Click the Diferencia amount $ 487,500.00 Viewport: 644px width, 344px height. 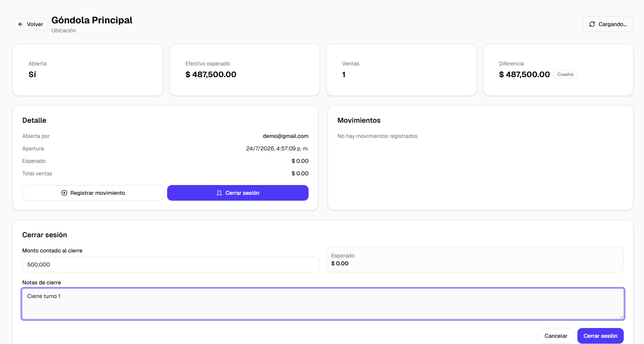(x=524, y=74)
